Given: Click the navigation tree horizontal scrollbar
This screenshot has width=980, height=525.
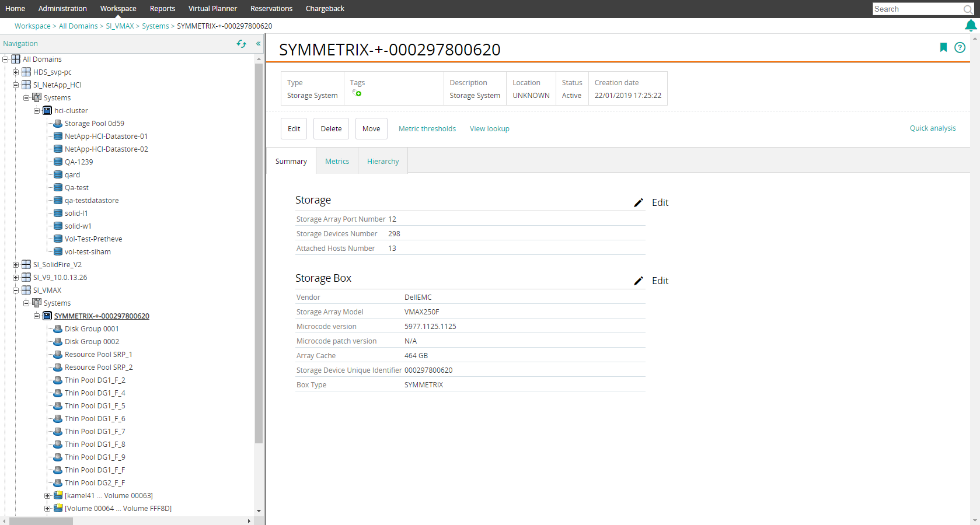Looking at the screenshot, I should point(41,521).
